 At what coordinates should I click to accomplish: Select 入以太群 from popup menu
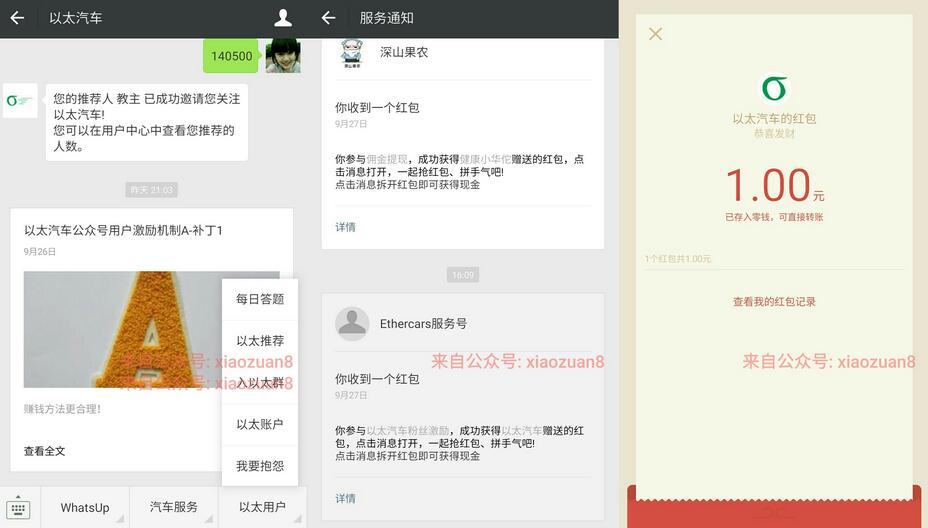tap(260, 383)
